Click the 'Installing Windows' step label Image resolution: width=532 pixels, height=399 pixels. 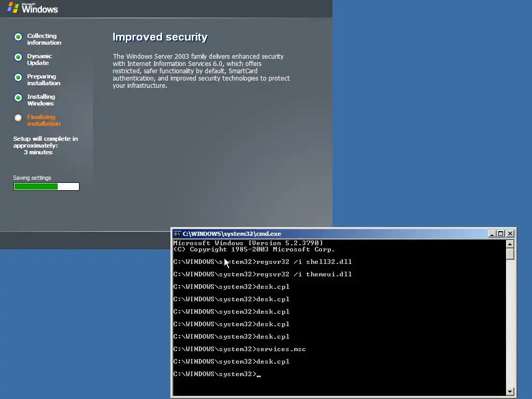(x=41, y=100)
